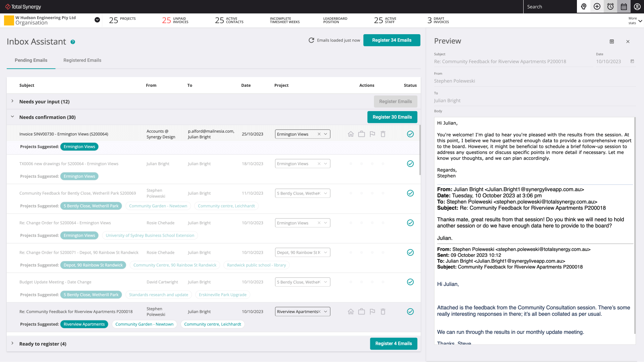Viewport: 644px width, 362px height.
Task: Toggle approval check on Budget Update Meeting email
Action: click(411, 282)
